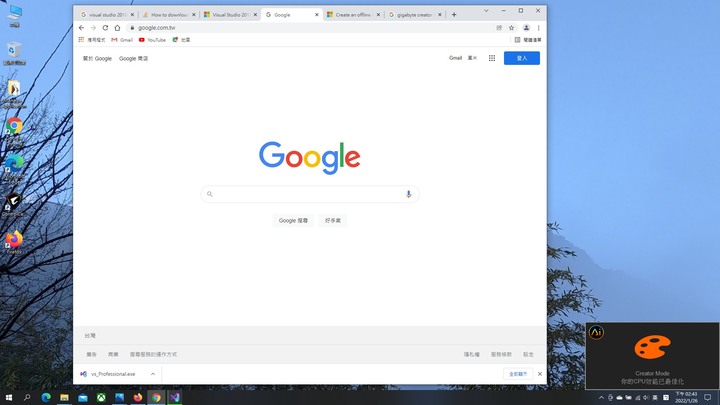720x405 pixels.
Task: Open the Settings menu in the footer
Action: pyautogui.click(x=529, y=354)
